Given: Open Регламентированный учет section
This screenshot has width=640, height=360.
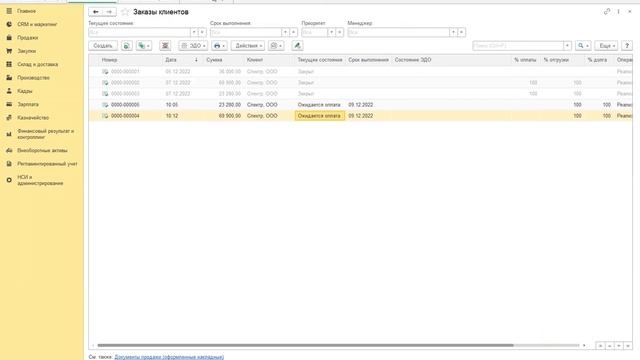Looking at the screenshot, I should click(x=47, y=164).
